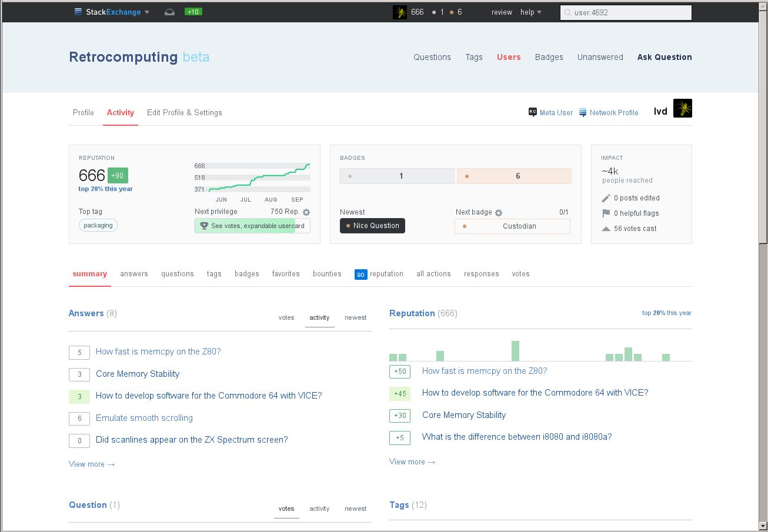Click the Ask Question link

[665, 57]
